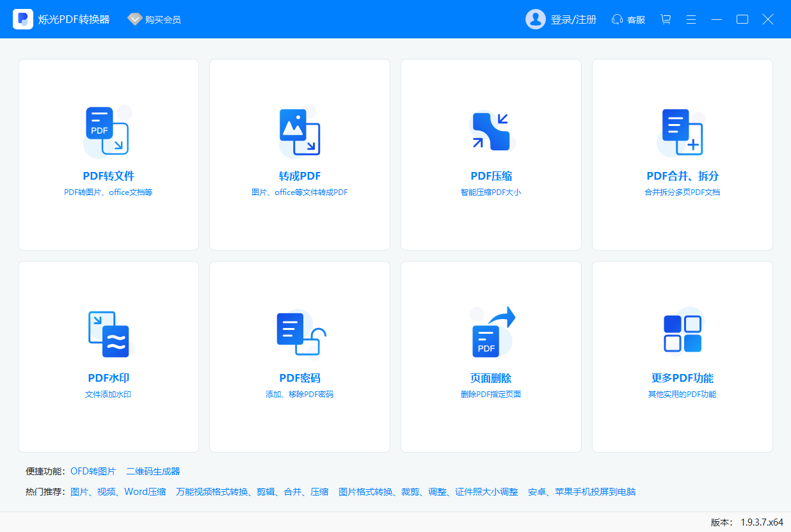Open the hamburger menu in titlebar
Viewport: 791px width, 532px height.
(691, 19)
